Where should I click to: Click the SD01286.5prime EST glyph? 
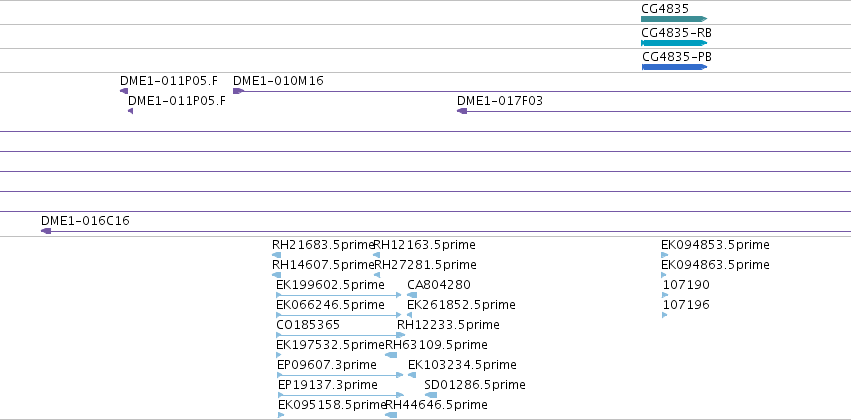coord(431,395)
